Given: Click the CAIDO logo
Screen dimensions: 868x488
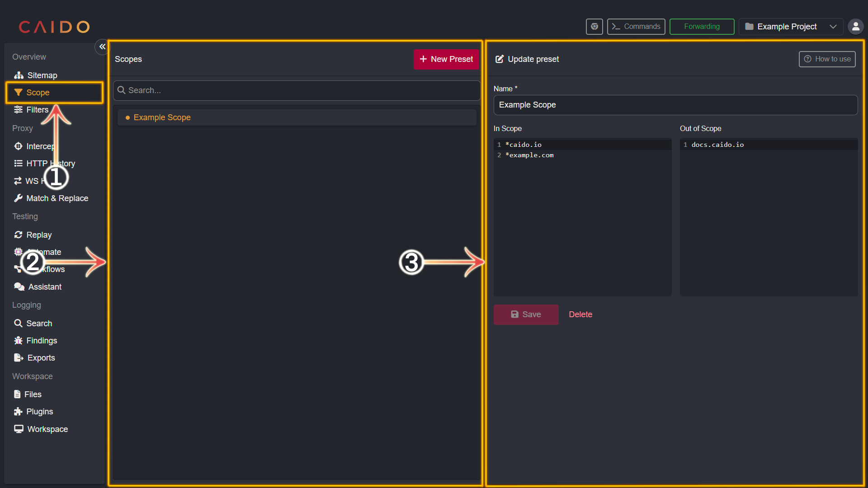Looking at the screenshot, I should pyautogui.click(x=54, y=27).
